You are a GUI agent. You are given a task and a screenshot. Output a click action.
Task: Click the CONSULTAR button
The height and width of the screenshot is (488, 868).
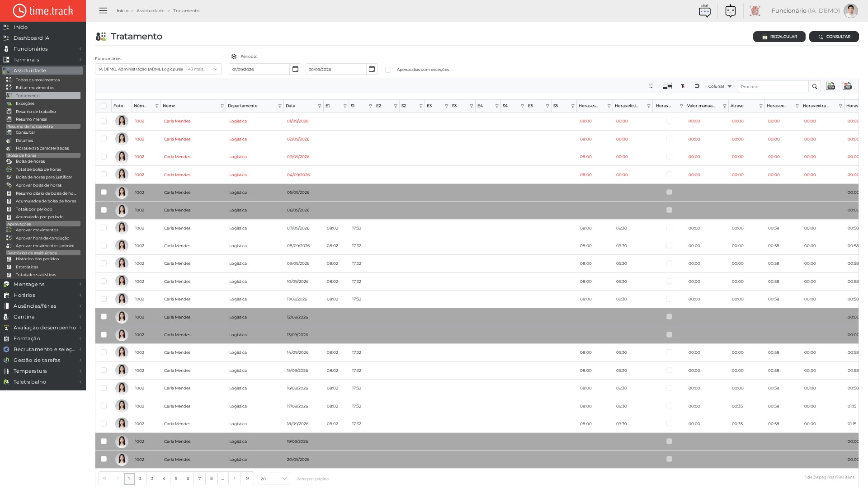834,37
